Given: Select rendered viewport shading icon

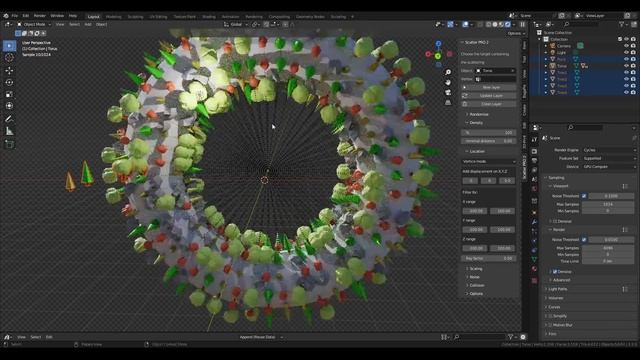Looking at the screenshot, I should pyautogui.click(x=508, y=24).
